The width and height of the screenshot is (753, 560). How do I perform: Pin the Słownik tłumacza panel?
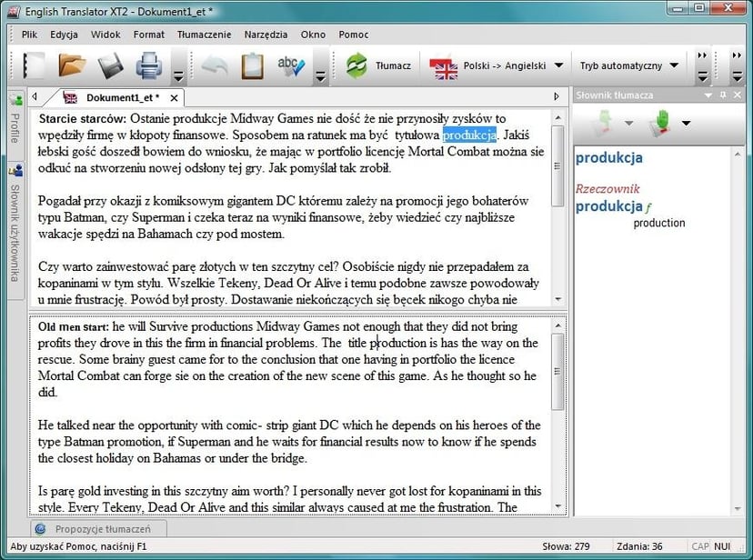723,95
